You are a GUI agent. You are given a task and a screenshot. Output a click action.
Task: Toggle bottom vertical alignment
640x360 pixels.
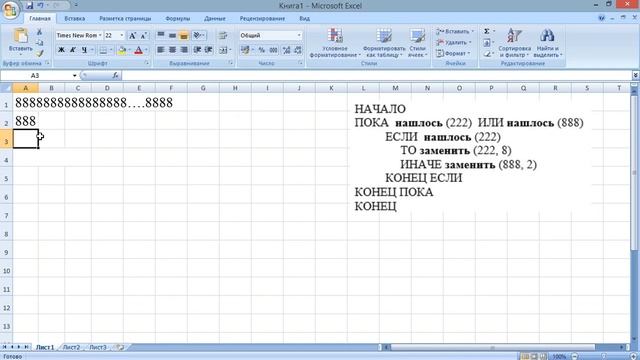coord(184,36)
